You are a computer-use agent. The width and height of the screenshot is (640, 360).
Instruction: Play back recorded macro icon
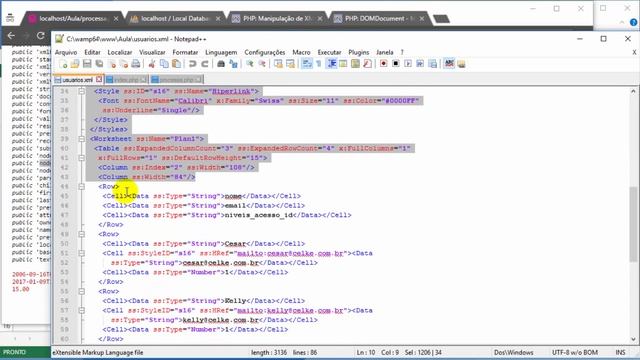(x=408, y=64)
